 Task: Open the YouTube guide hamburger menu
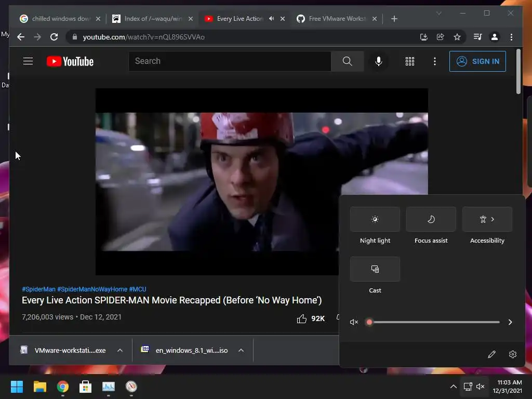tap(28, 61)
